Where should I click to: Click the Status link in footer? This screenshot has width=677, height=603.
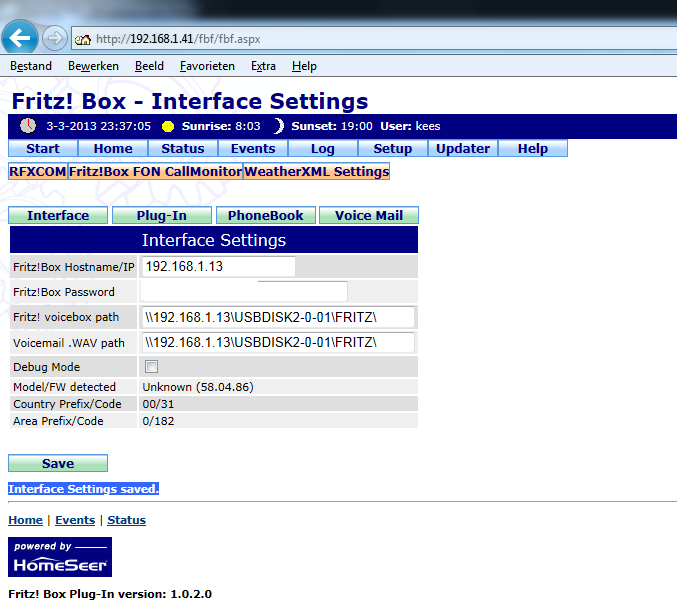point(127,520)
